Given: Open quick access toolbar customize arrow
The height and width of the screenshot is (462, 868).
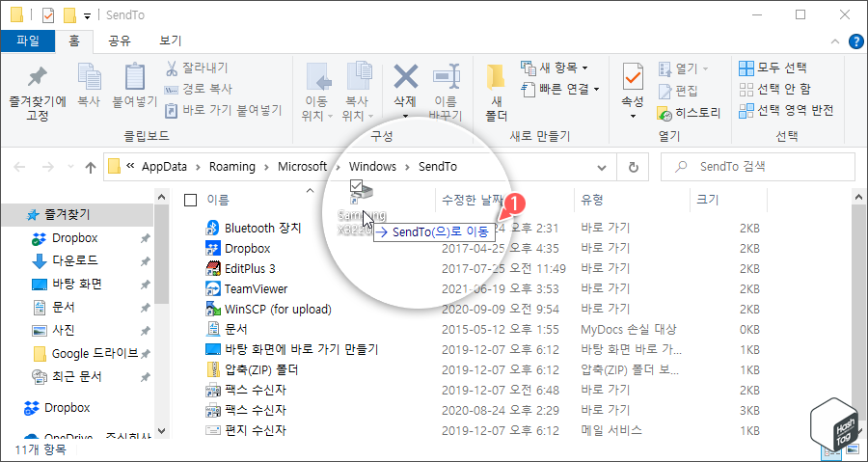Looking at the screenshot, I should [88, 16].
